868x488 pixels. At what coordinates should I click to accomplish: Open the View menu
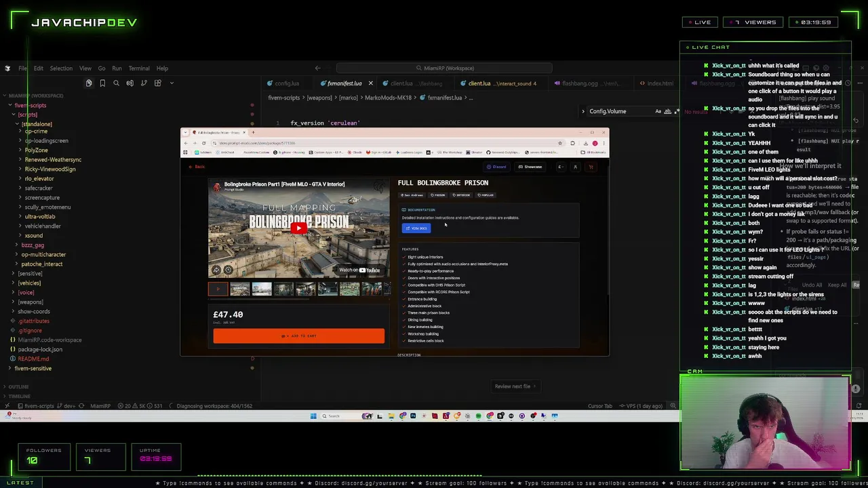click(x=85, y=68)
